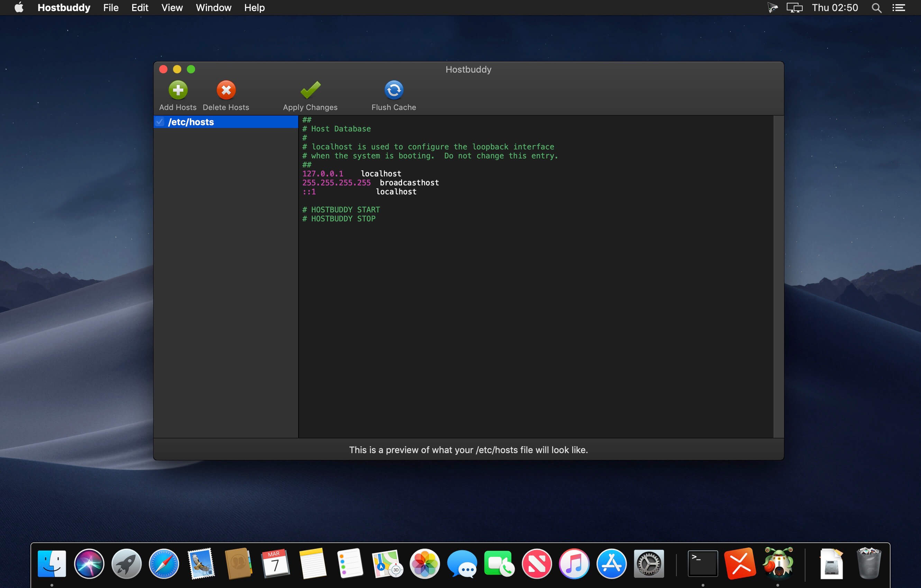Click the Add Hosts icon
Image resolution: width=921 pixels, height=588 pixels.
pos(178,89)
